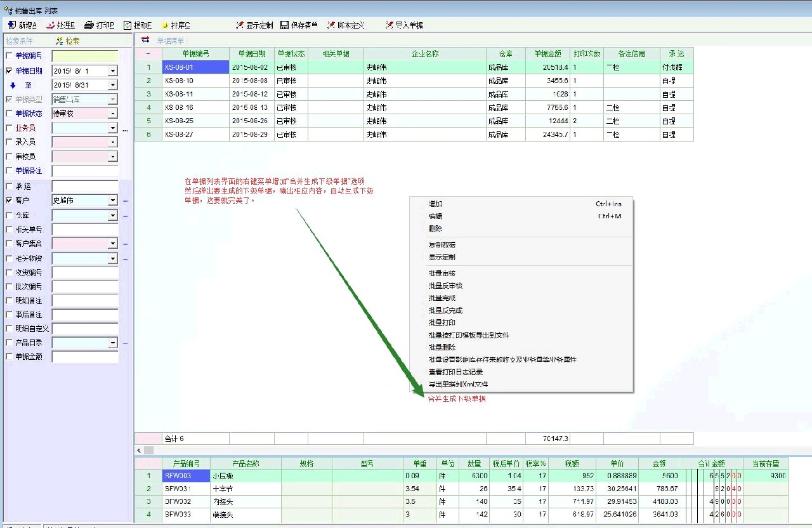
Task: Open 显示定制 display customization in toolbar
Action: coord(240,25)
